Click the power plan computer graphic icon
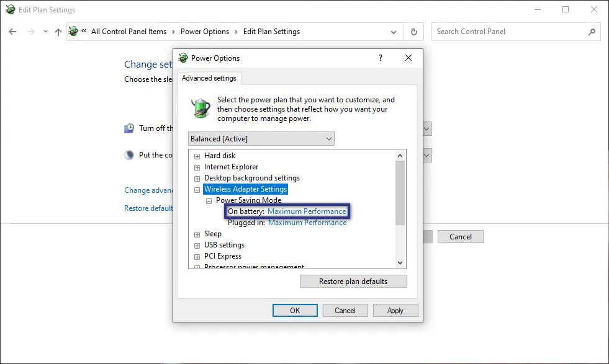The height and width of the screenshot is (364, 609). (200, 107)
